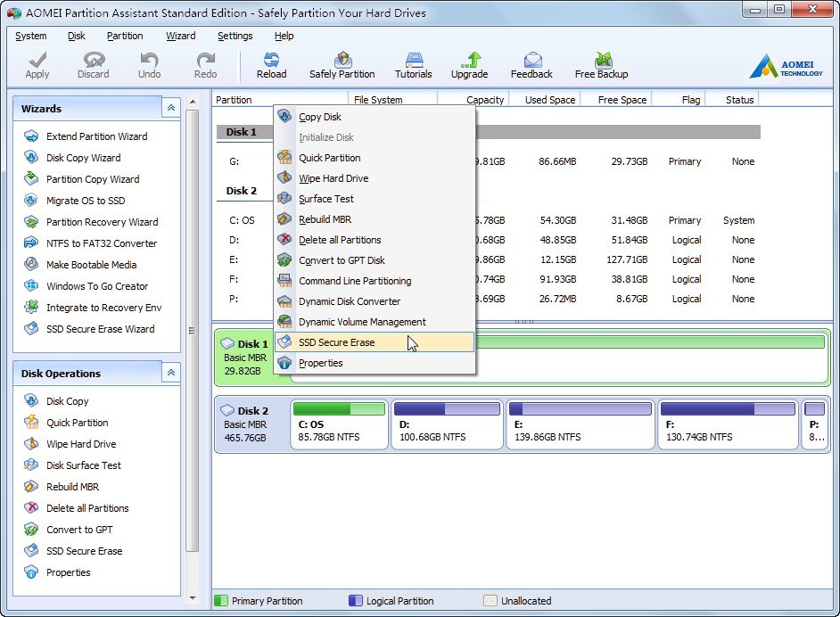Open the Feedback envelope icon
This screenshot has width=840, height=617.
point(531,64)
